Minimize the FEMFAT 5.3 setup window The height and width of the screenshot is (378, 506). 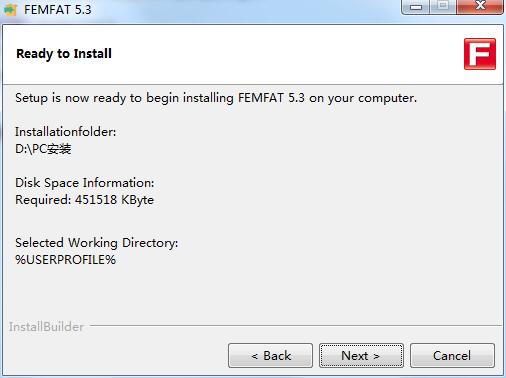416,7
